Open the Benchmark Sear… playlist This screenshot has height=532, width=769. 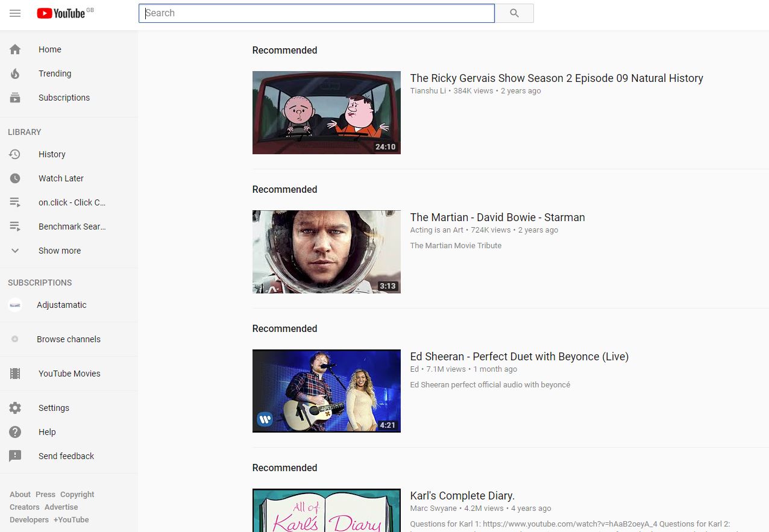point(69,227)
